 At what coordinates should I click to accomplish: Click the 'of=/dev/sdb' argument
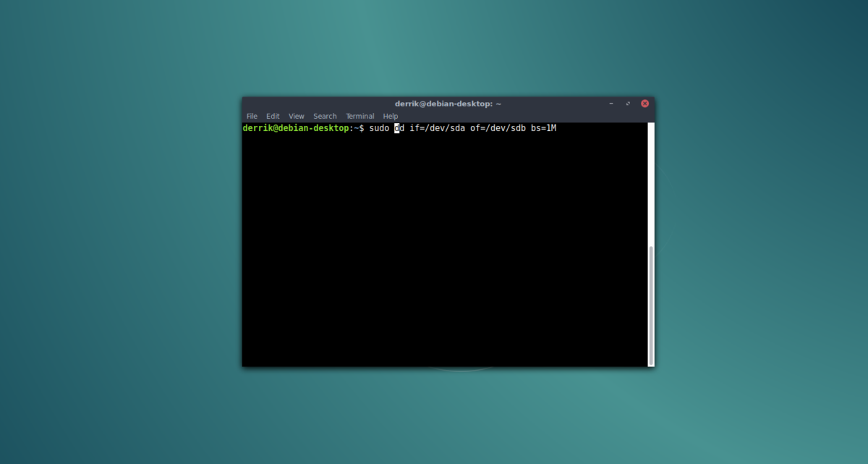(498, 128)
